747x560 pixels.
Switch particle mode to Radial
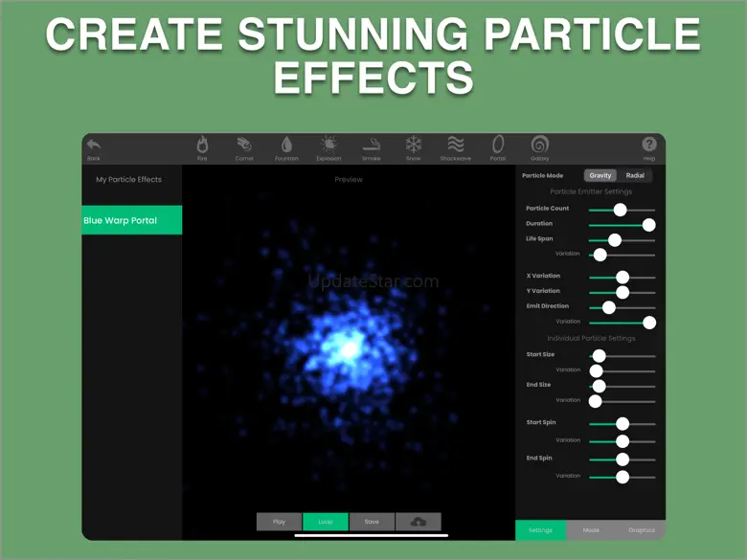(635, 176)
